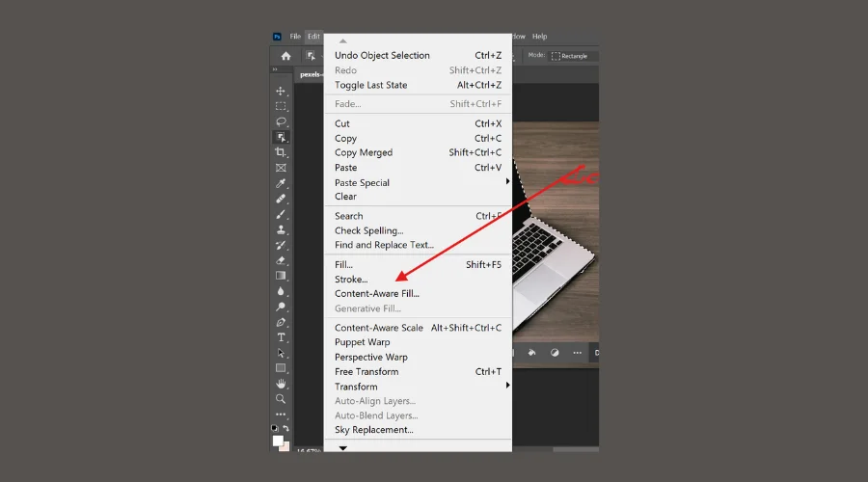Select the Crop tool
The height and width of the screenshot is (482, 868).
click(281, 152)
